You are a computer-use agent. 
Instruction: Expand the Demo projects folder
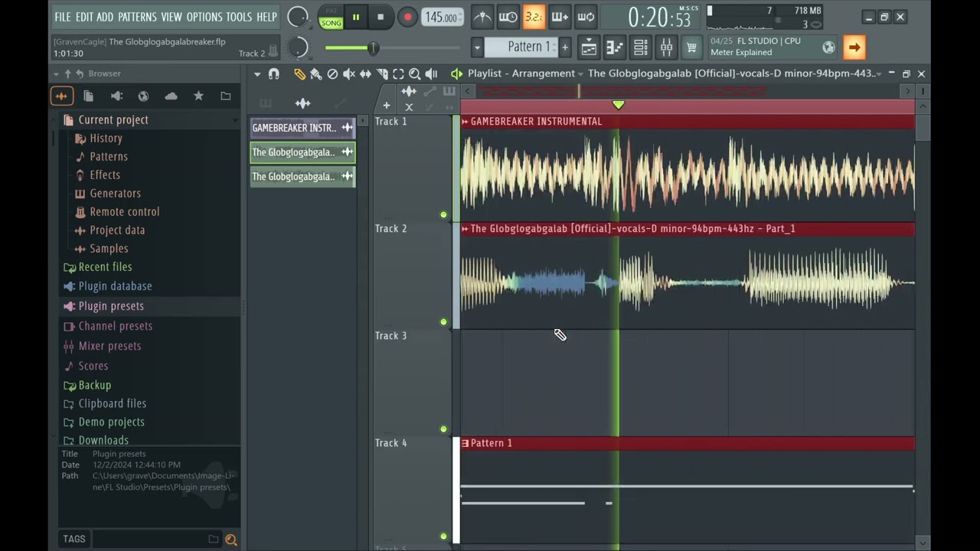click(x=111, y=422)
